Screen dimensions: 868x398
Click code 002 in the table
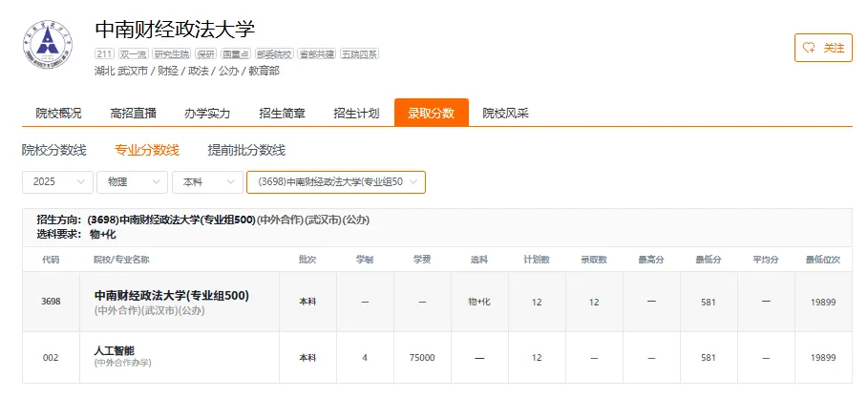[x=51, y=358]
